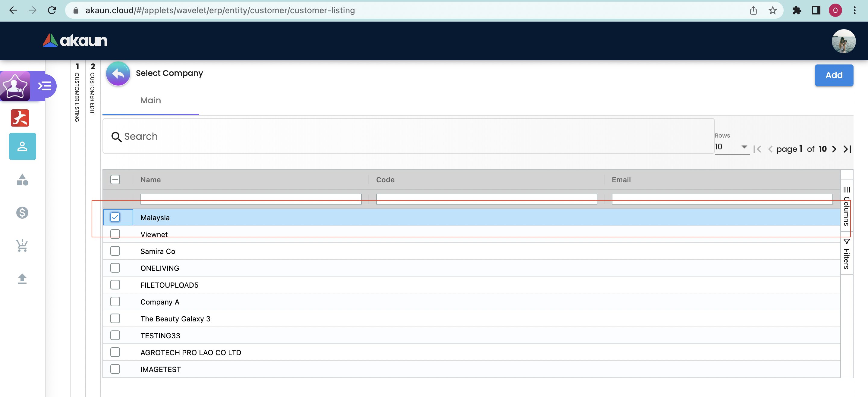Open the Rows per page dropdown
Screen dimensions: 868x397
731,147
